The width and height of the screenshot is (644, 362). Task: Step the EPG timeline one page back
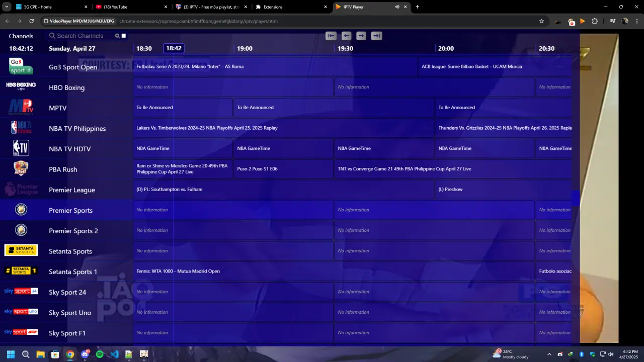coord(346,36)
